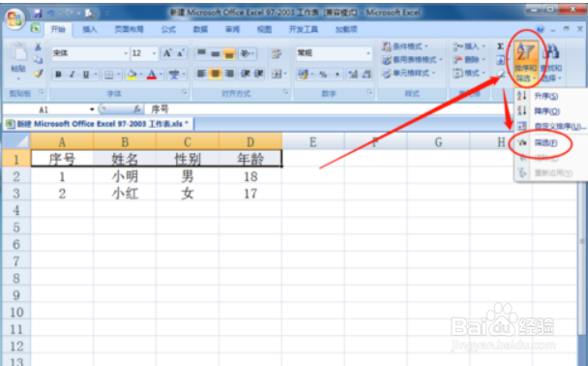Decrease decimal places
Screen dimensions: 588x366
coord(367,75)
